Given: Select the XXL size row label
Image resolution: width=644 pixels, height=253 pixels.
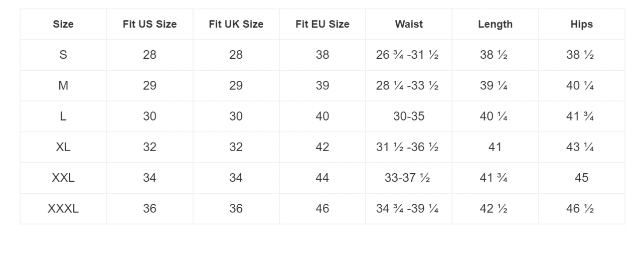Looking at the screenshot, I should tap(63, 178).
